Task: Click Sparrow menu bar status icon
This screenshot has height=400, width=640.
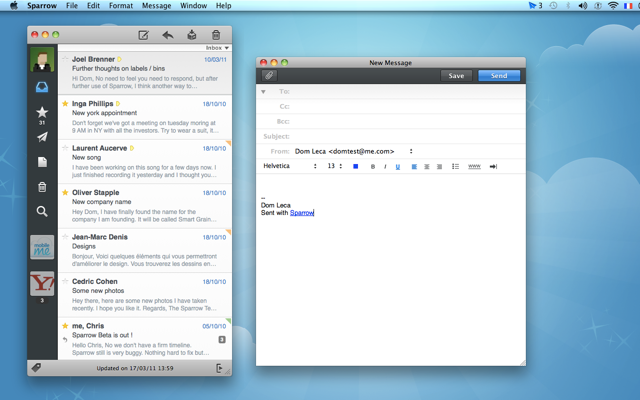Action: [x=535, y=6]
